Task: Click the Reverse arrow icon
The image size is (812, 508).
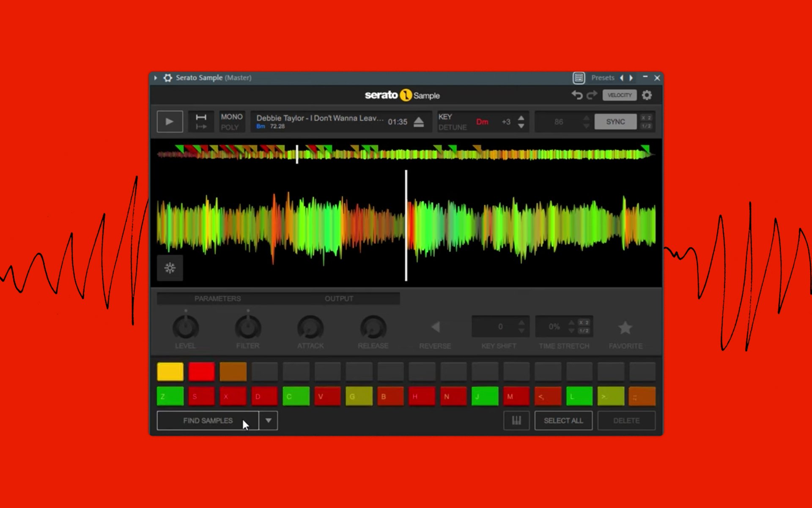Action: coord(436,327)
